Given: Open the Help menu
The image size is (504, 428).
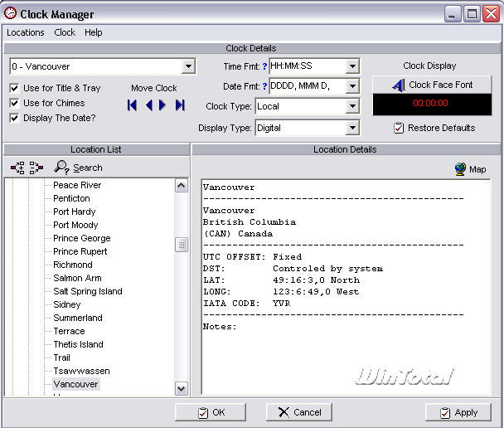Looking at the screenshot, I should click(x=94, y=32).
